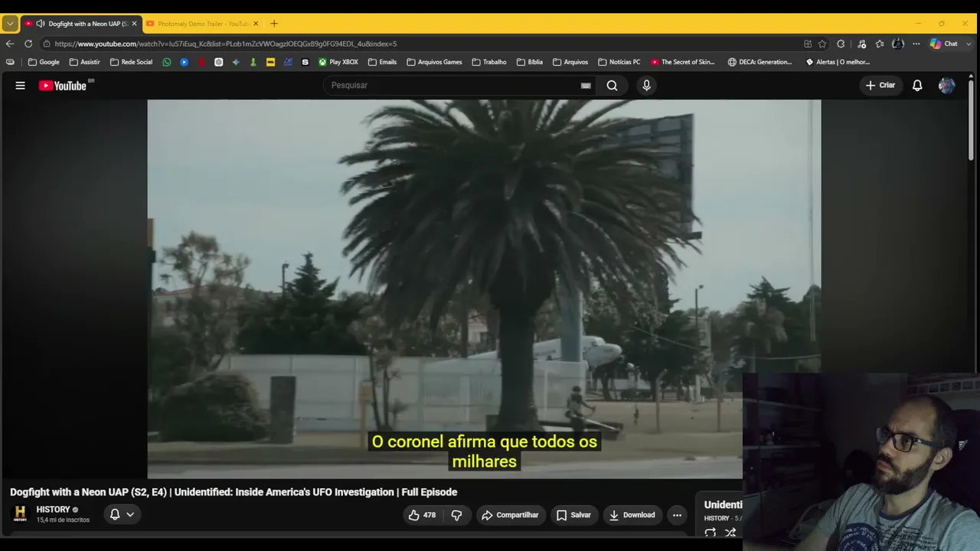
Task: Click the page vertical scrollbar
Action: tap(972, 119)
